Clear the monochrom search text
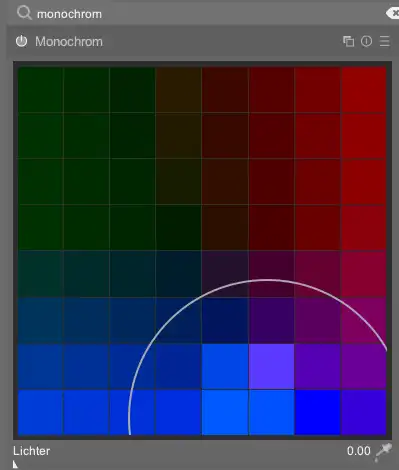Screen dimensions: 399x470 click(x=393, y=13)
